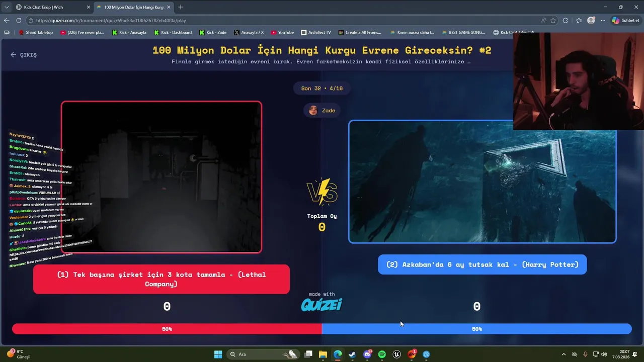Viewport: 644px width, 362px height.
Task: Select the Azkaban prison image card
Action: point(482,182)
